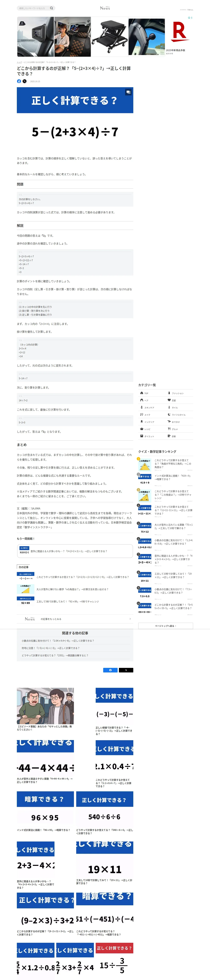Open card 2.1×0.4÷7
The height and width of the screenshot is (980, 210).
coord(114,764)
